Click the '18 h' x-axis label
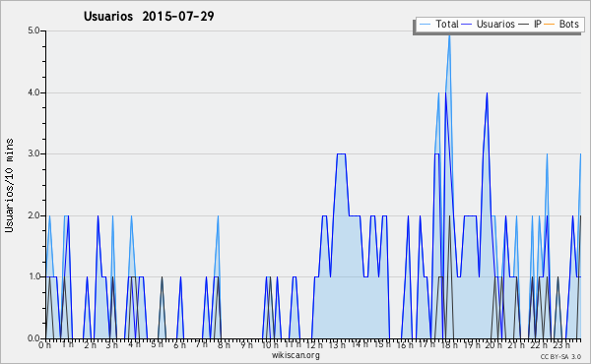The image size is (591, 364). point(449,345)
